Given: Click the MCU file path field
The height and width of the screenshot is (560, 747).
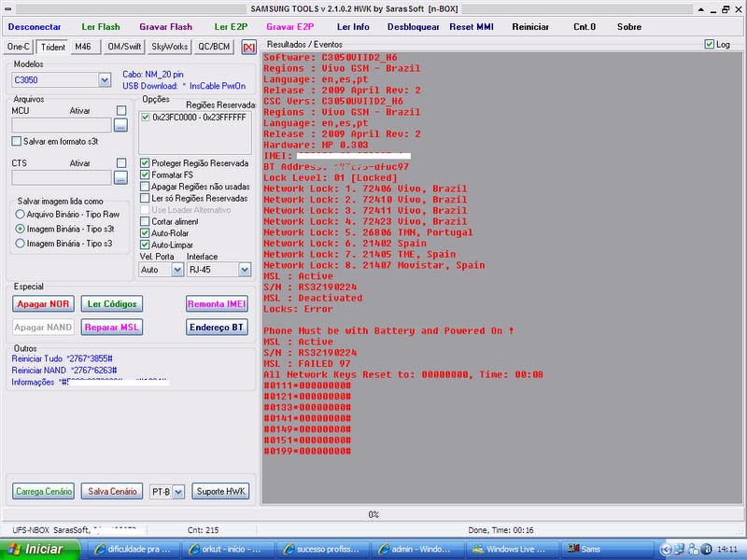Looking at the screenshot, I should pos(62,125).
